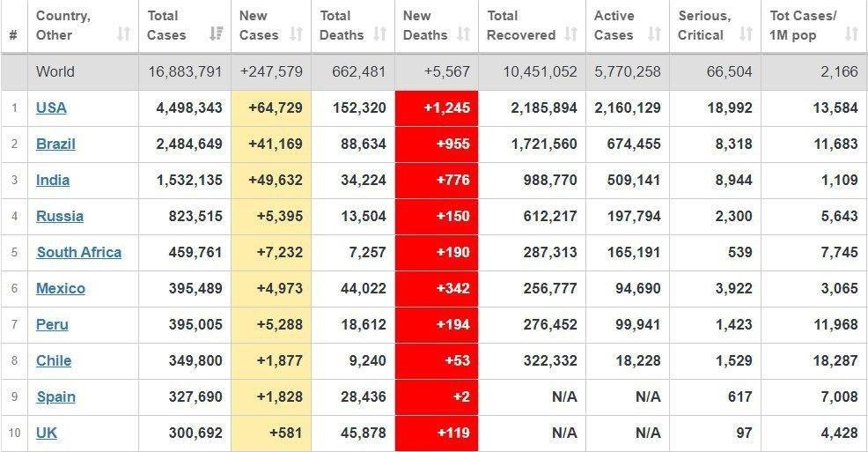Open the Mexico link
Image resolution: width=868 pixels, height=452 pixels.
coord(61,289)
